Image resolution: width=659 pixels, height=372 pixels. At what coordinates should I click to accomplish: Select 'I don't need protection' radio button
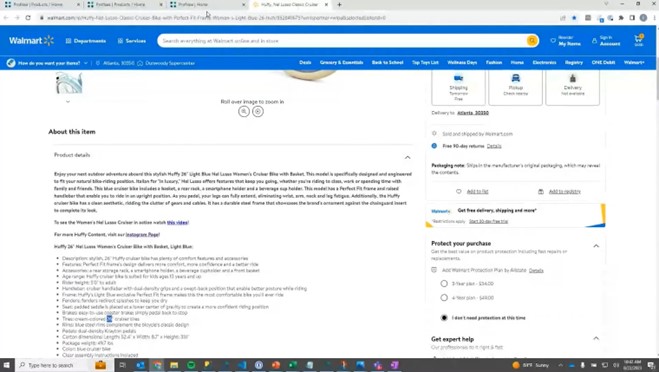(444, 317)
